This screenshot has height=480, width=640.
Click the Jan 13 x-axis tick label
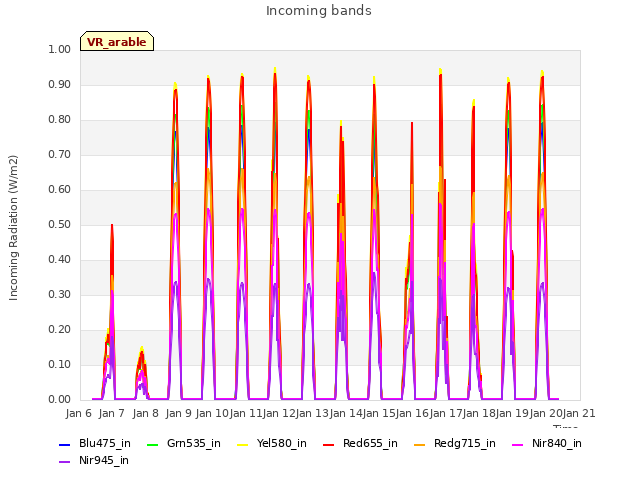pos(312,413)
